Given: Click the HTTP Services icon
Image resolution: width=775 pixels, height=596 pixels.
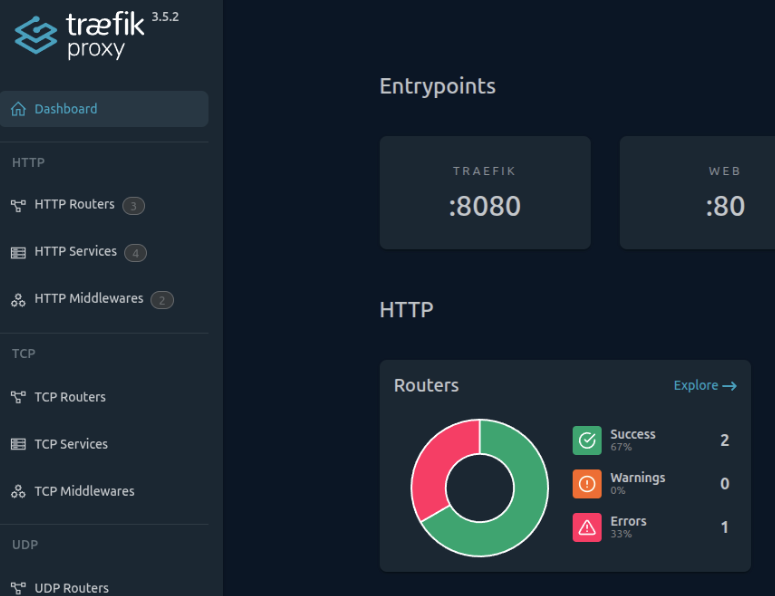Looking at the screenshot, I should tap(18, 253).
